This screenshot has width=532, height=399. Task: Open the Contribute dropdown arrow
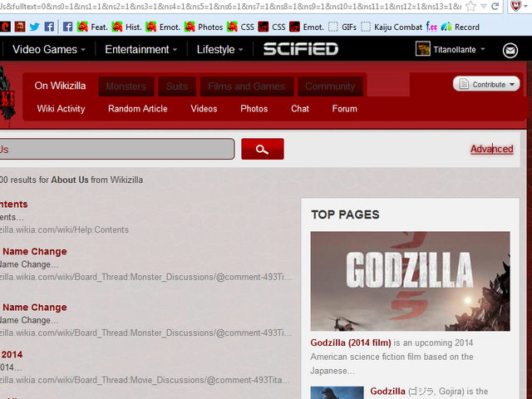(512, 85)
